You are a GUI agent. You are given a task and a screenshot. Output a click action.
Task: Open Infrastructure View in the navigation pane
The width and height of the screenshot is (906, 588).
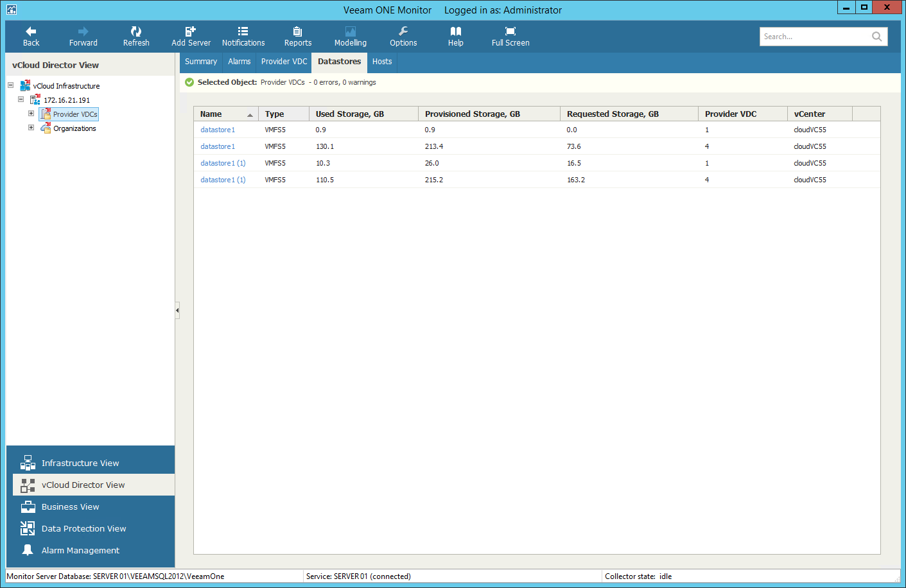(94, 463)
